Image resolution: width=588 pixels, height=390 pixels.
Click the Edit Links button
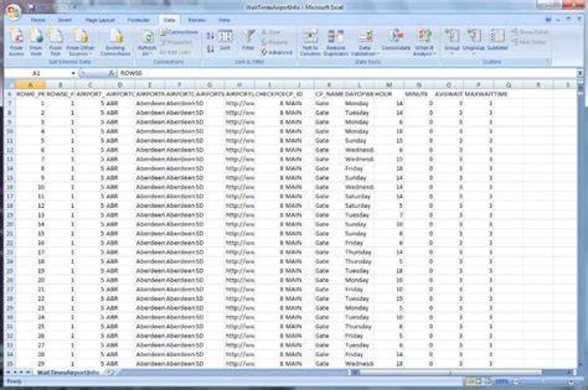pos(175,52)
